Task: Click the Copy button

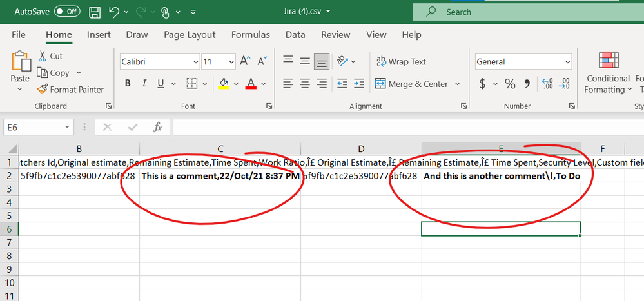Action: pyautogui.click(x=54, y=73)
